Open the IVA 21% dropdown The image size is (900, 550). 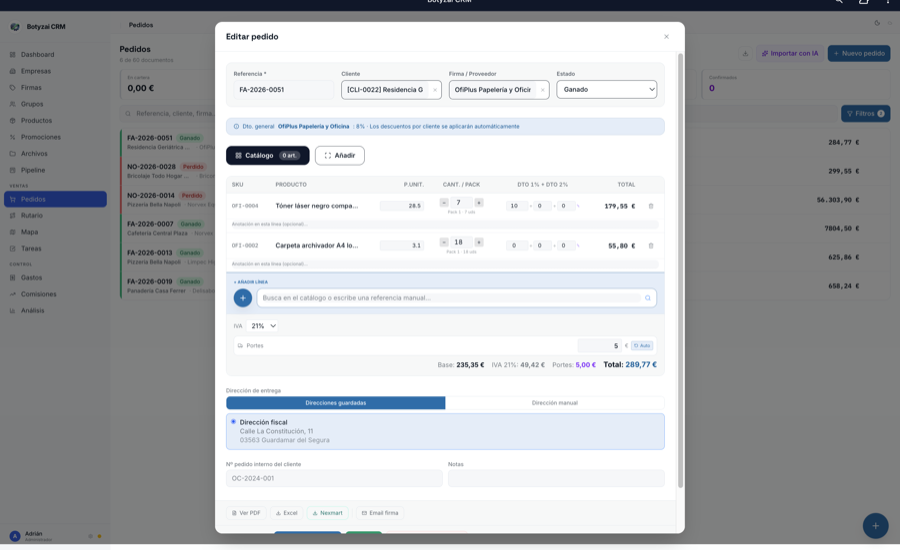263,326
